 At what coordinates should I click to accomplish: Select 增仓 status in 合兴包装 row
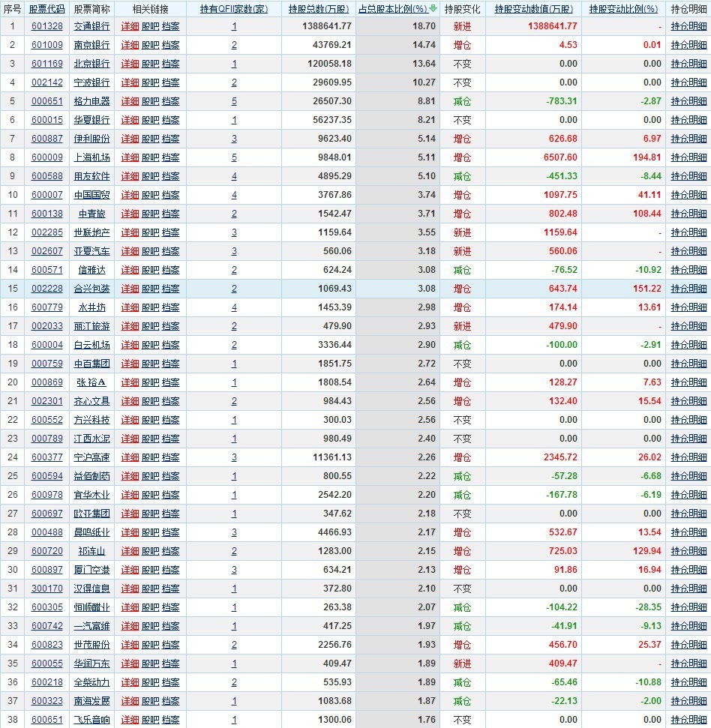462,289
